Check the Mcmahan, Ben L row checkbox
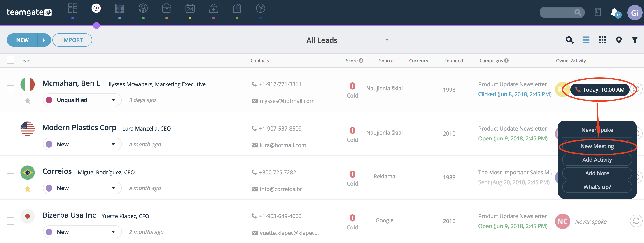The height and width of the screenshot is (243, 644). pos(10,89)
